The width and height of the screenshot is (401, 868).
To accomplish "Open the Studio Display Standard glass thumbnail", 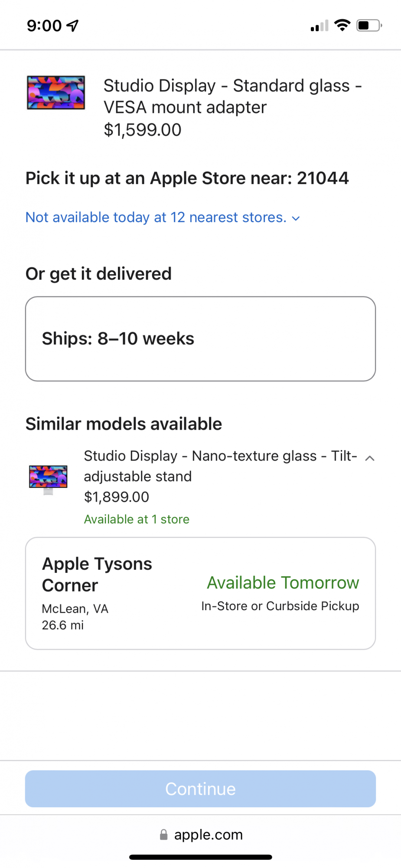I will [56, 92].
